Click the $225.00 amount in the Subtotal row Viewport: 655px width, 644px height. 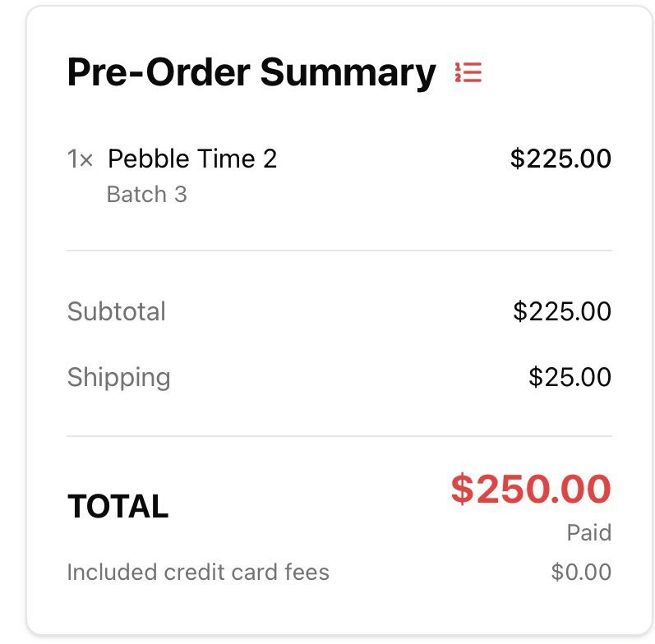click(562, 311)
